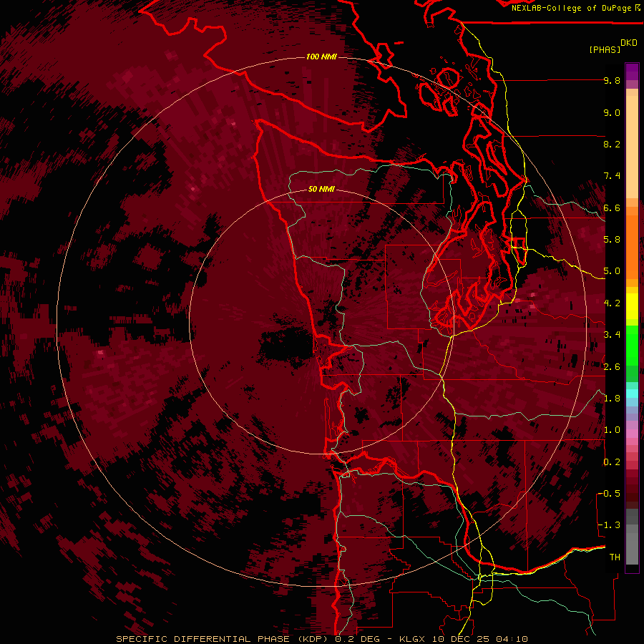Click the 0.2 DEG elevation text in caption
This screenshot has height=644, width=644.
pos(356,639)
